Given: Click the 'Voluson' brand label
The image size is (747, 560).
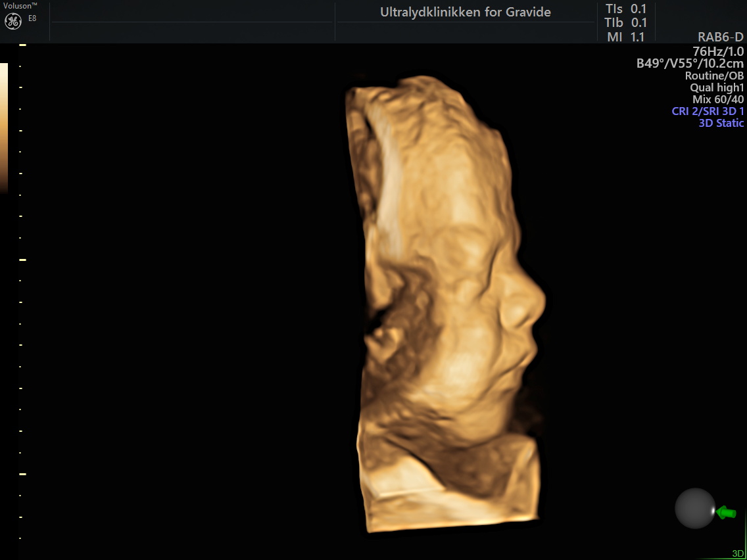Looking at the screenshot, I should (x=20, y=5).
